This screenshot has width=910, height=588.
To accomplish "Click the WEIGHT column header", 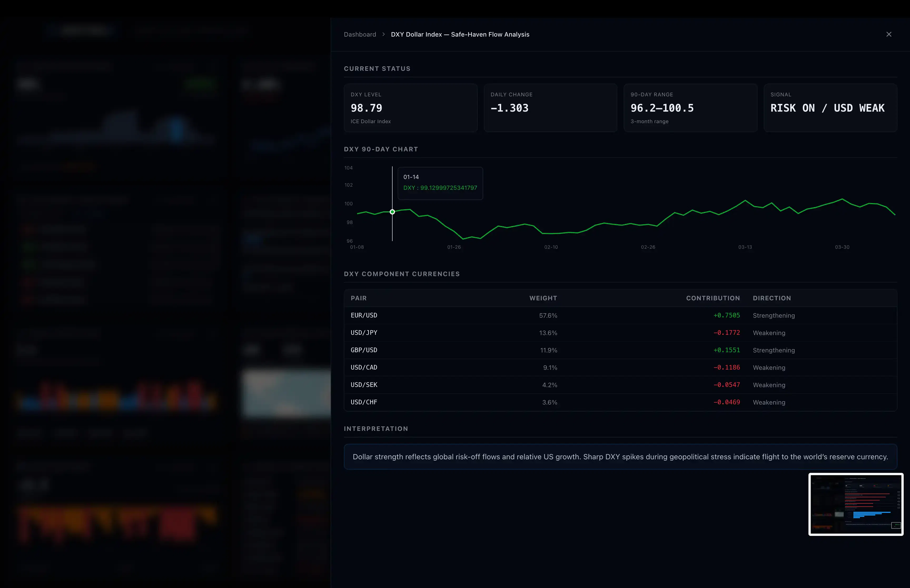I will 543,298.
